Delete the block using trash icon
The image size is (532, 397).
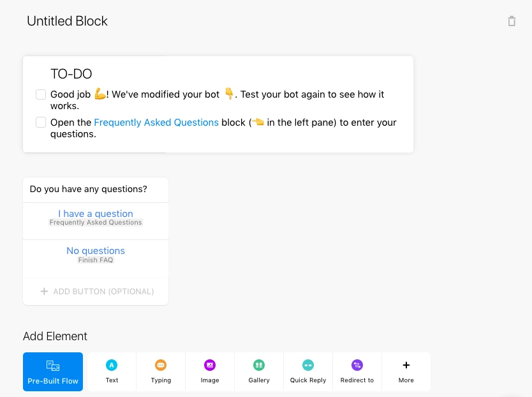pyautogui.click(x=512, y=21)
